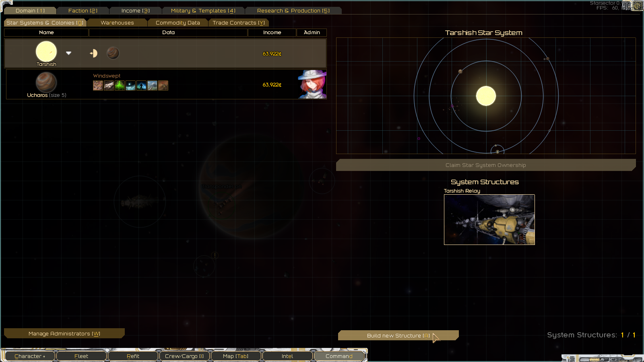Click the star at the system map center
Screen dimensions: 644x362
[x=486, y=96]
